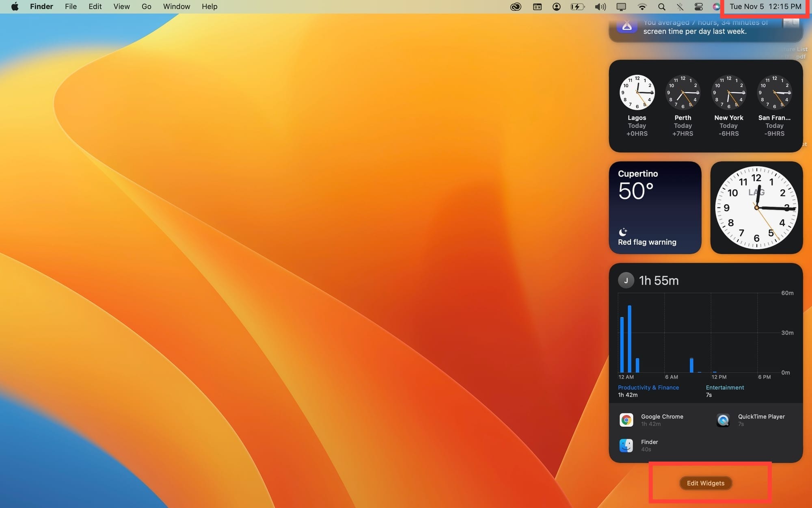The width and height of the screenshot is (812, 508).
Task: Open the sound volume menu icon
Action: pos(600,7)
